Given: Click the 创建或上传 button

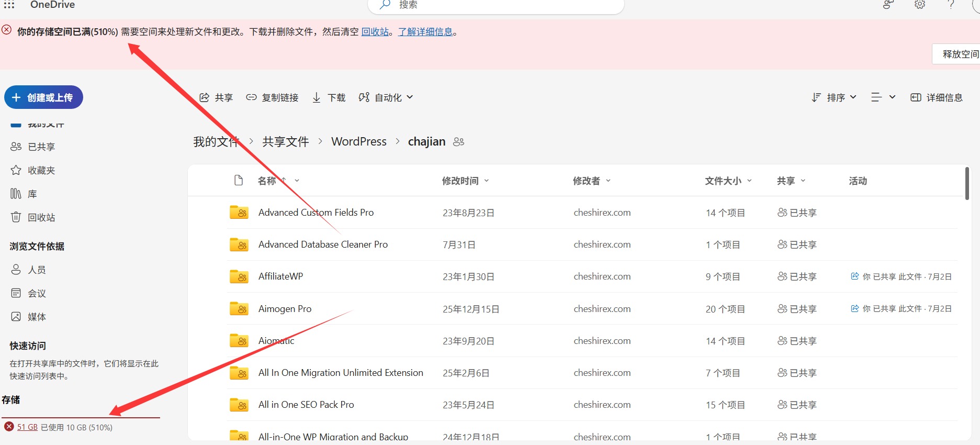Looking at the screenshot, I should tap(43, 97).
